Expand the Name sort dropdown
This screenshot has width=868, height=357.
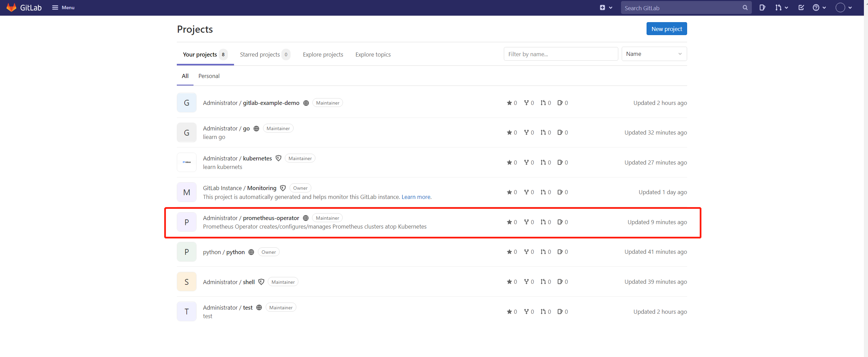click(654, 54)
